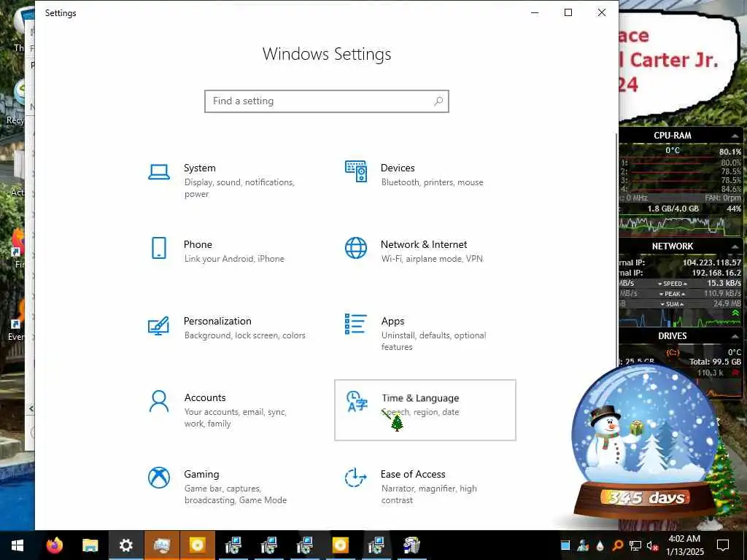Click the network tray icon

(x=635, y=545)
